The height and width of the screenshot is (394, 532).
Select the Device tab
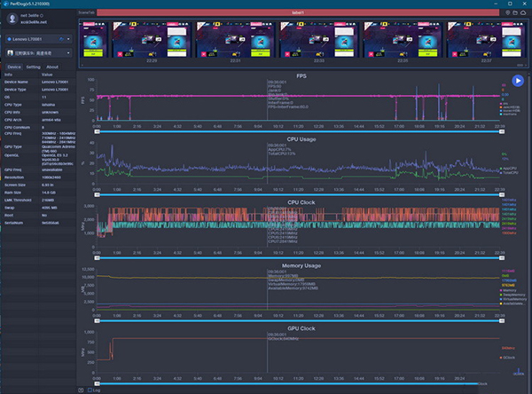[x=13, y=67]
